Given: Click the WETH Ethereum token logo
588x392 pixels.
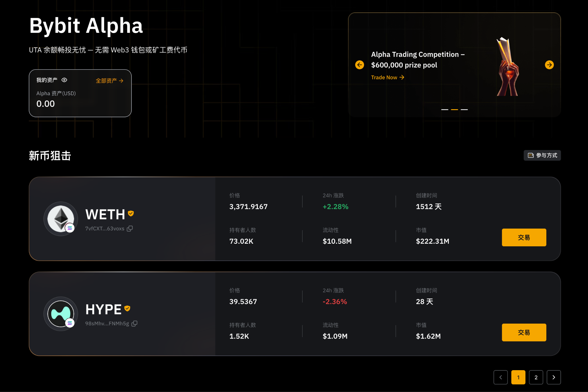Looking at the screenshot, I should (60, 219).
